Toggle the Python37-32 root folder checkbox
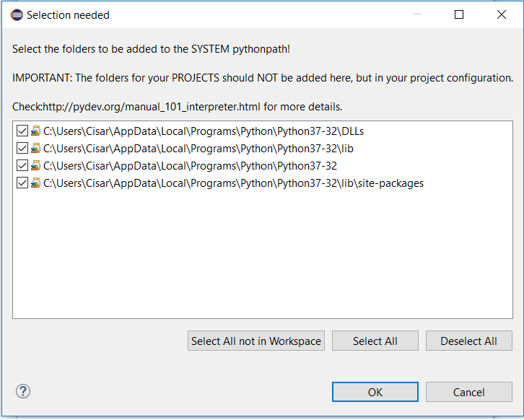 [x=22, y=166]
